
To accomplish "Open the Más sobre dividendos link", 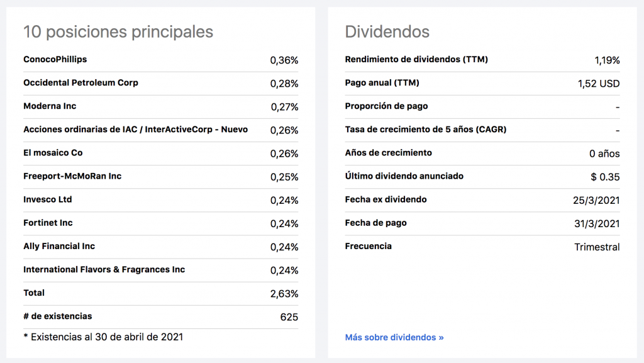I will [394, 337].
